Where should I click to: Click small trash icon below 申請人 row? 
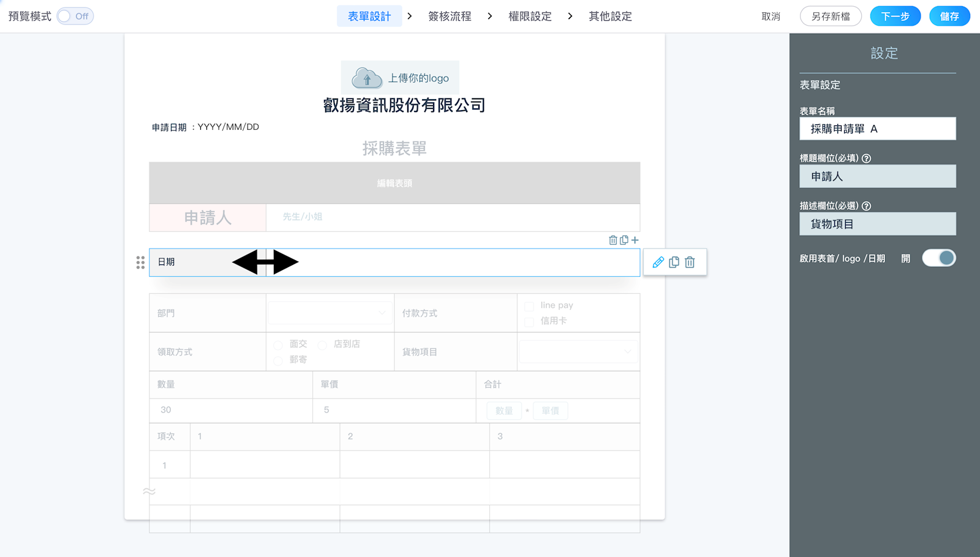pyautogui.click(x=612, y=240)
